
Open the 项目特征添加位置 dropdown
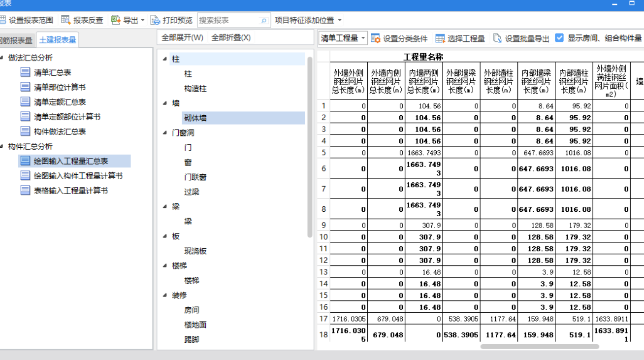[x=340, y=21]
